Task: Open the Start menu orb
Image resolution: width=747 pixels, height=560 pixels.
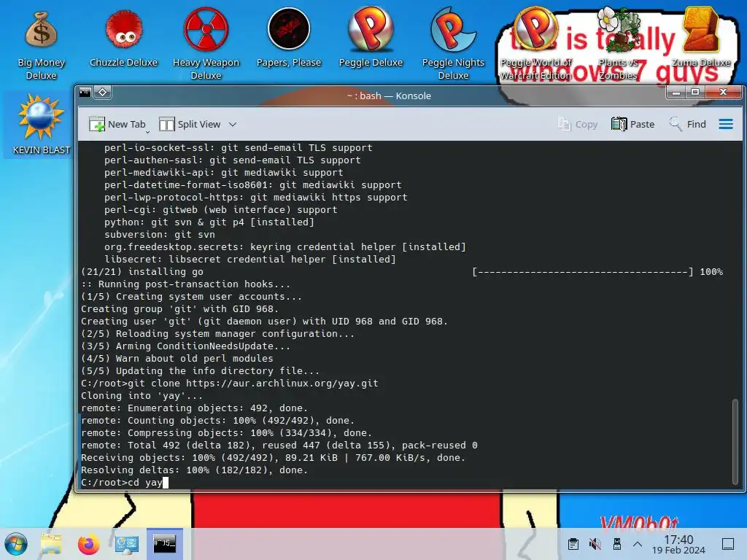Action: tap(16, 544)
